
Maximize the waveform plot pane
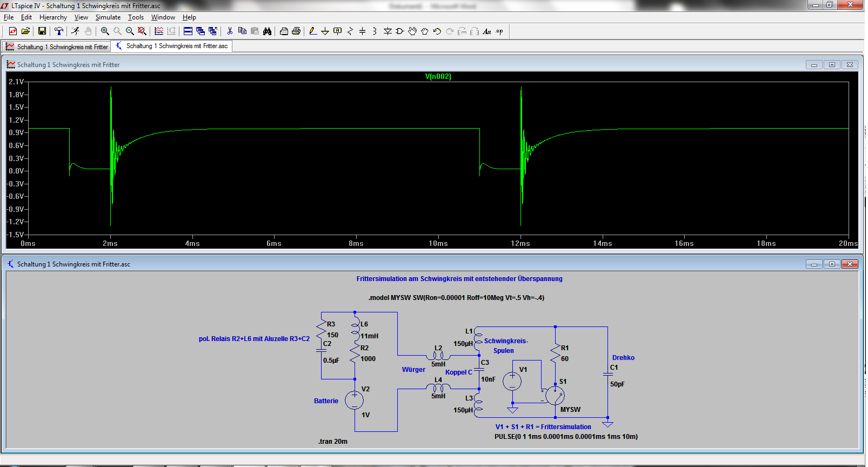832,65
